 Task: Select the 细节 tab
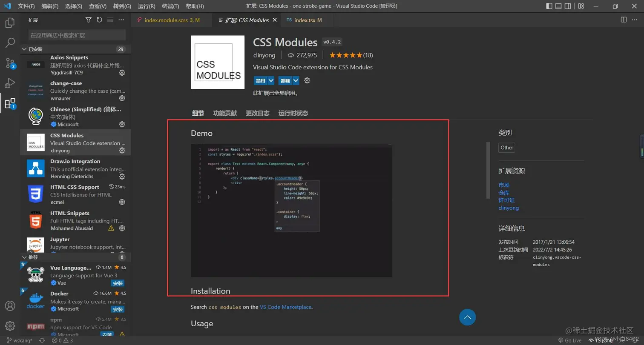198,113
